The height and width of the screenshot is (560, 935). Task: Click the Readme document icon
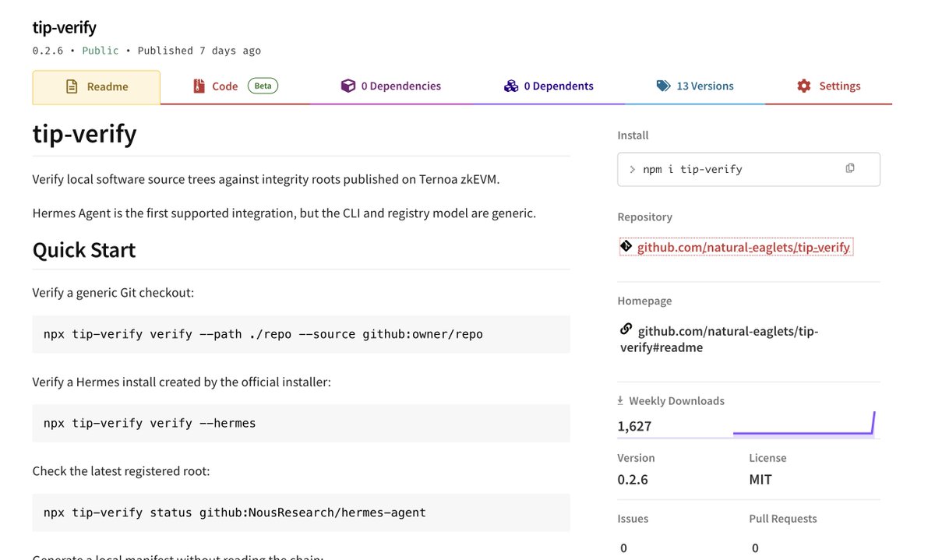click(72, 86)
